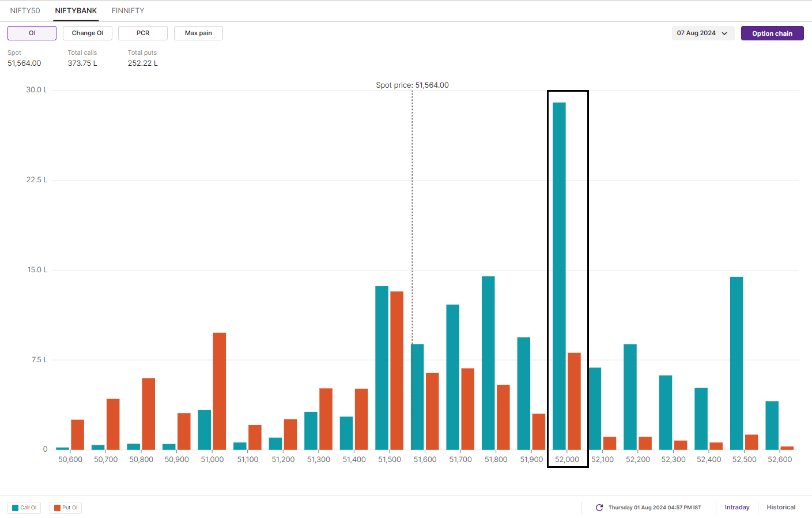Click the 51,500 call OI bar
Image resolution: width=812 pixels, height=518 pixels.
click(x=382, y=368)
